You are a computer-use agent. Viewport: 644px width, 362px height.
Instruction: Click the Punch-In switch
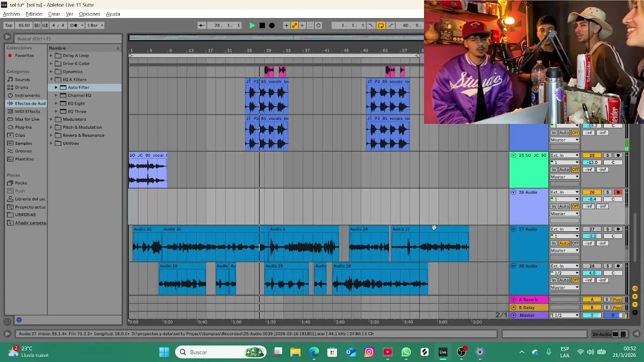371,25
